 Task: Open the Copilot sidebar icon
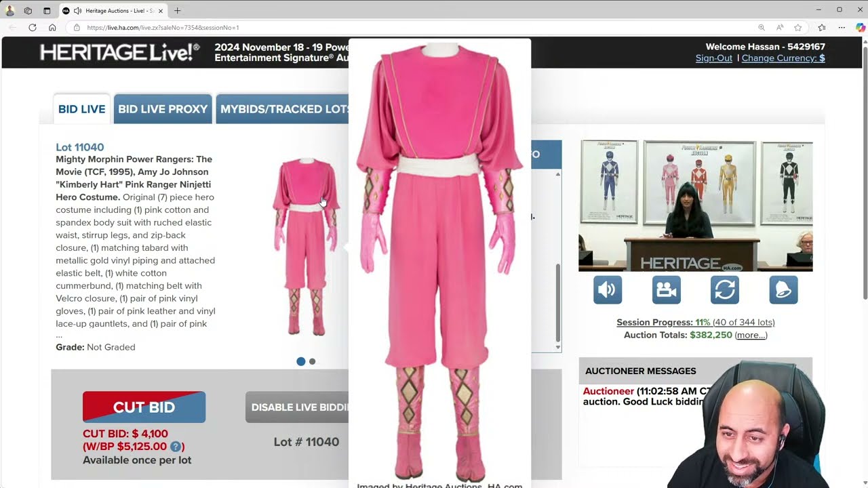coord(861,28)
